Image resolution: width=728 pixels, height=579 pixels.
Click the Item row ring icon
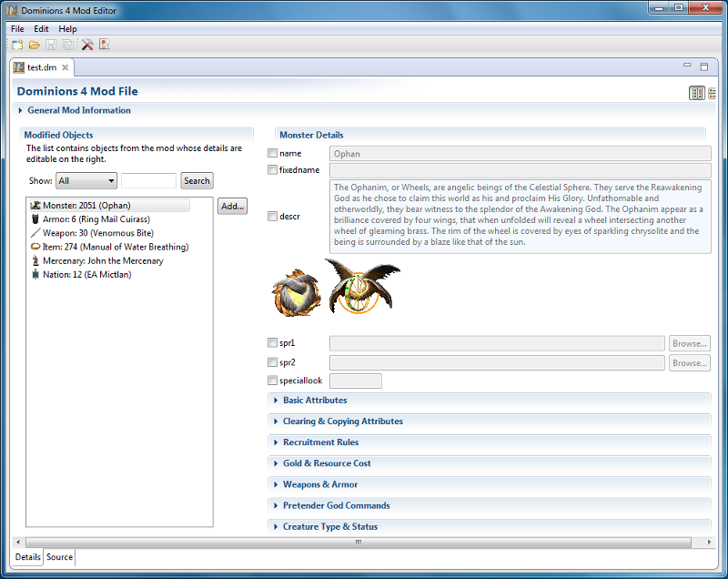(x=35, y=247)
